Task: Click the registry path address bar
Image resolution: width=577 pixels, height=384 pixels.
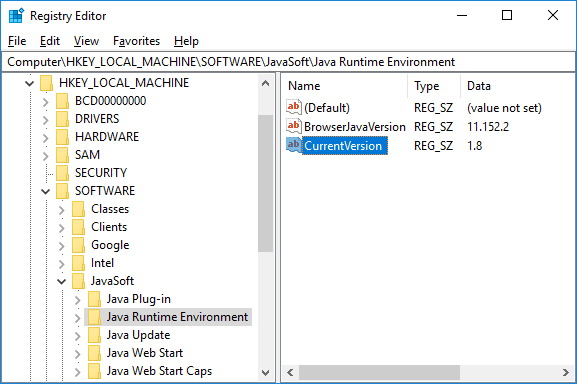Action: 288,62
